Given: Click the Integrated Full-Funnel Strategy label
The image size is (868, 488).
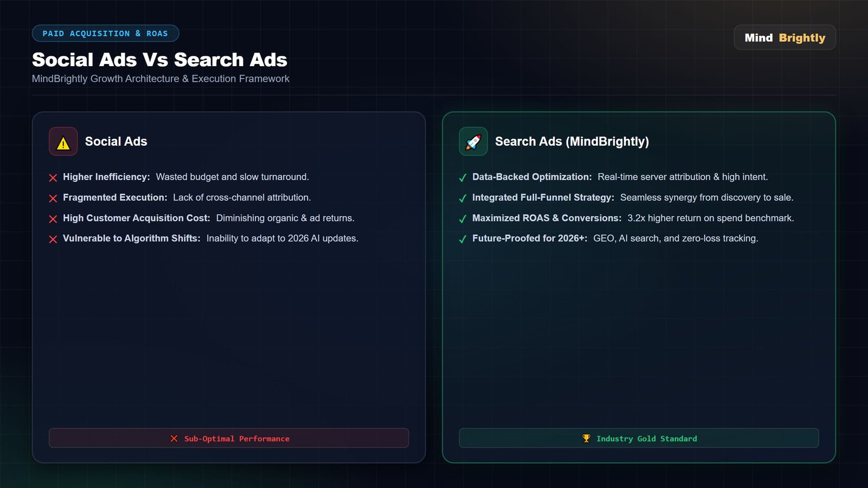Looking at the screenshot, I should click(x=543, y=197).
